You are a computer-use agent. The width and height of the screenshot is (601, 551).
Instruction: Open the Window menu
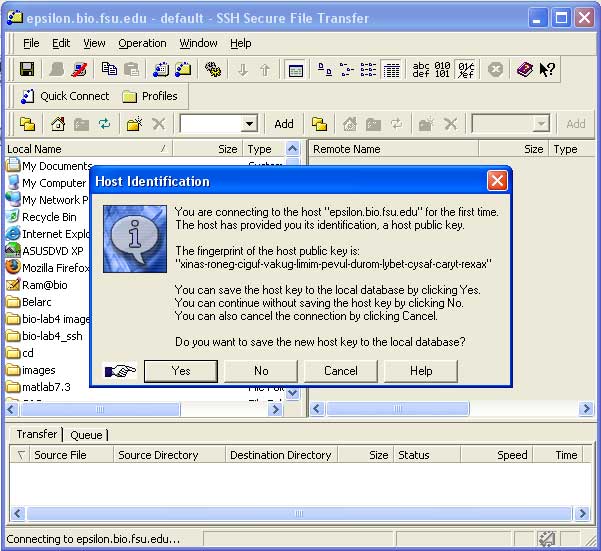(x=199, y=43)
